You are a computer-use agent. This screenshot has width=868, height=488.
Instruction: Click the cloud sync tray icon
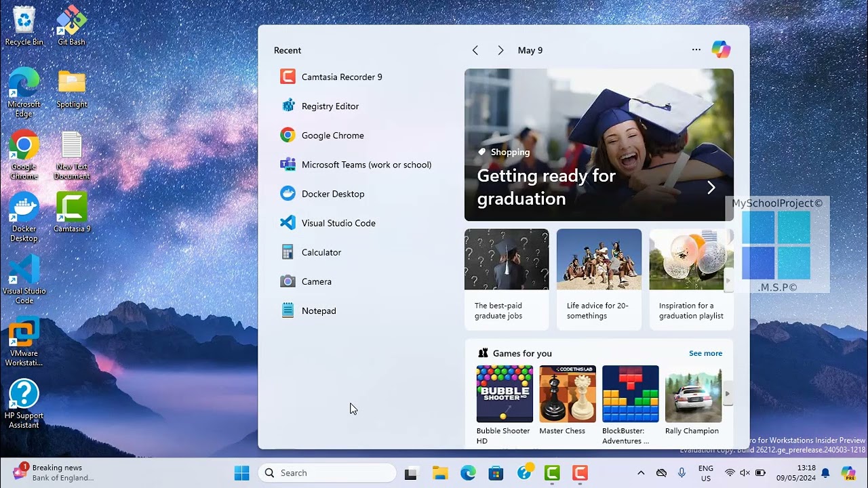click(x=662, y=473)
